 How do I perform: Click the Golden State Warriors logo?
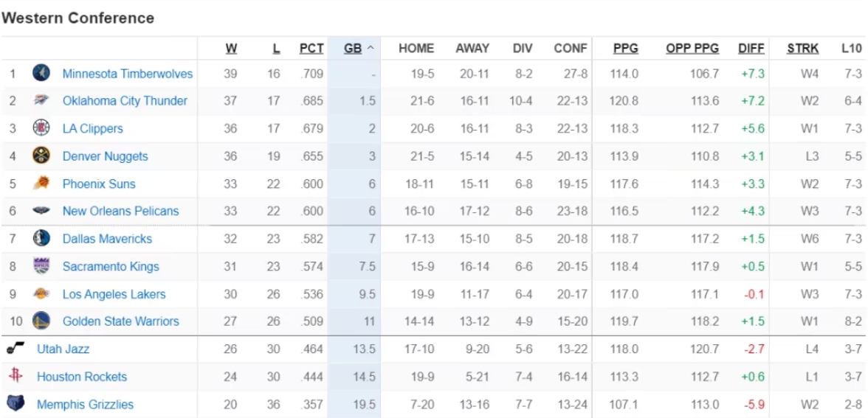pyautogui.click(x=41, y=321)
